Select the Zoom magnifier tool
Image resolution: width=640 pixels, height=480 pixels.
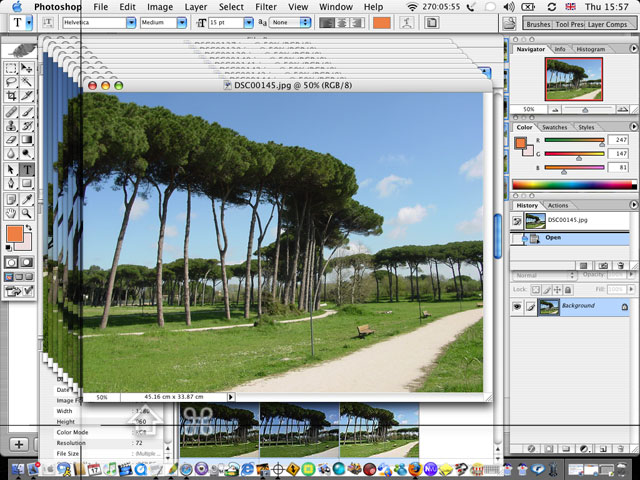coord(27,213)
